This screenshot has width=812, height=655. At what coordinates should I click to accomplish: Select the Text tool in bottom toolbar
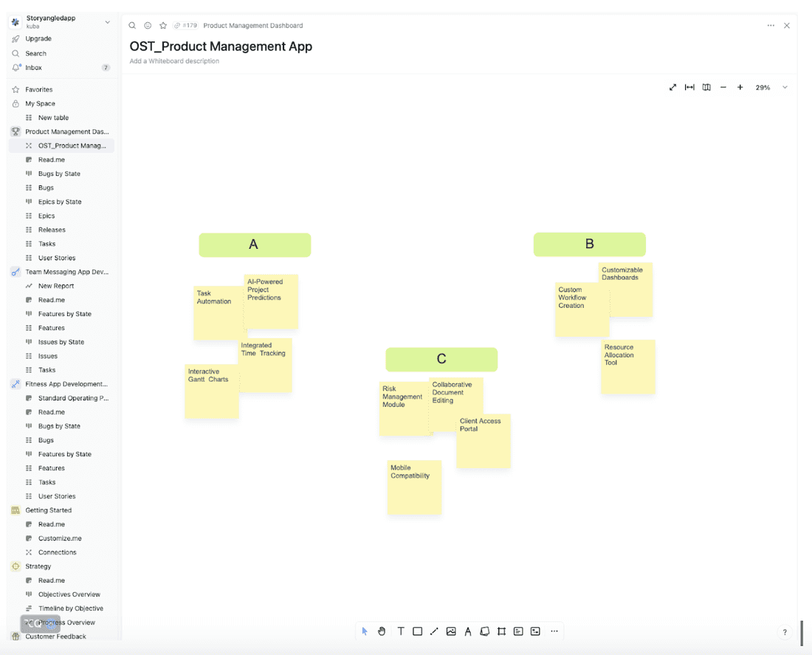point(401,631)
